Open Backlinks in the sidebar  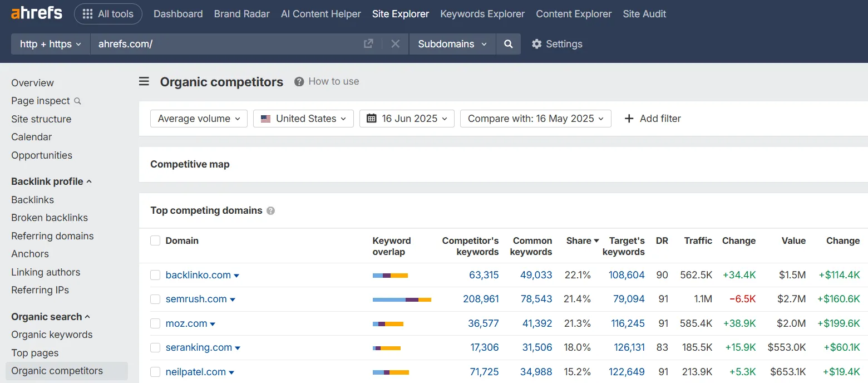pyautogui.click(x=32, y=200)
